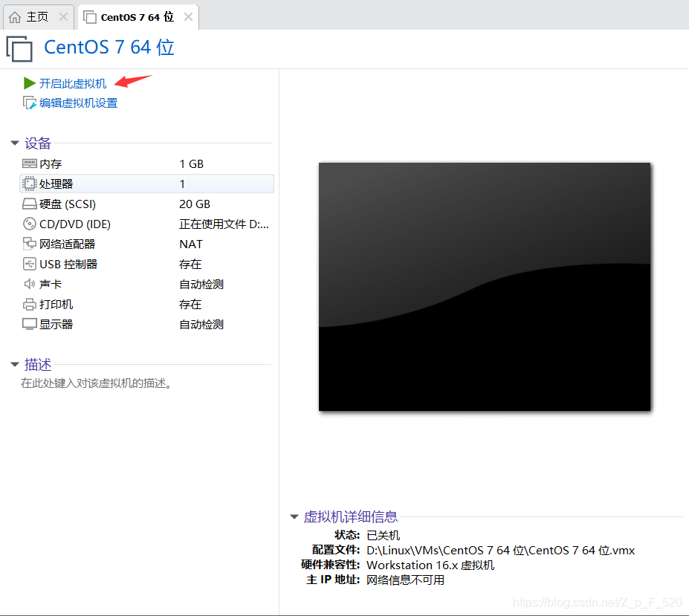The image size is (689, 616).
Task: Click the network value NAT
Action: tap(191, 244)
